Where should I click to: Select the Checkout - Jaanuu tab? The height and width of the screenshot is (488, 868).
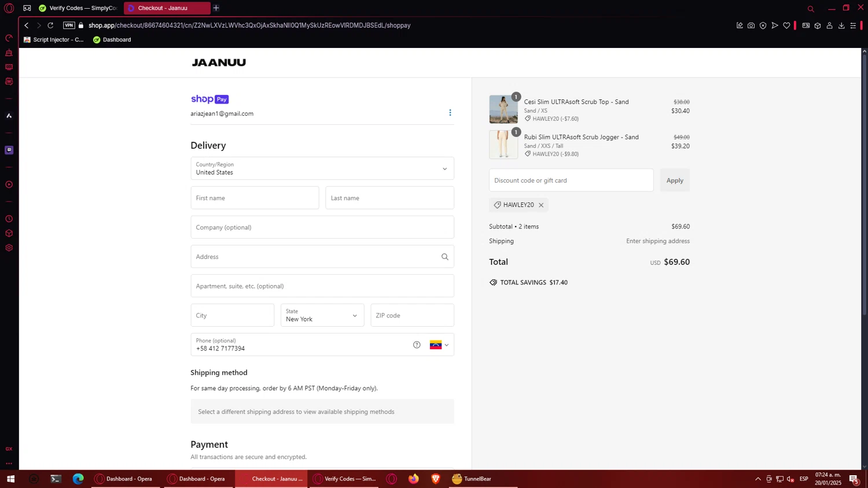(x=167, y=8)
